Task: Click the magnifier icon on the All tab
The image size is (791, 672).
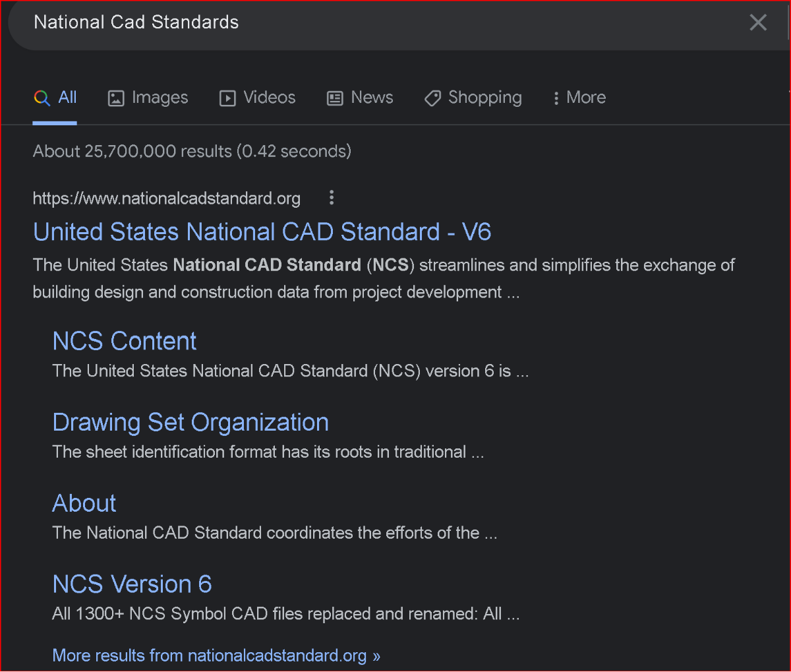Action: pos(42,98)
